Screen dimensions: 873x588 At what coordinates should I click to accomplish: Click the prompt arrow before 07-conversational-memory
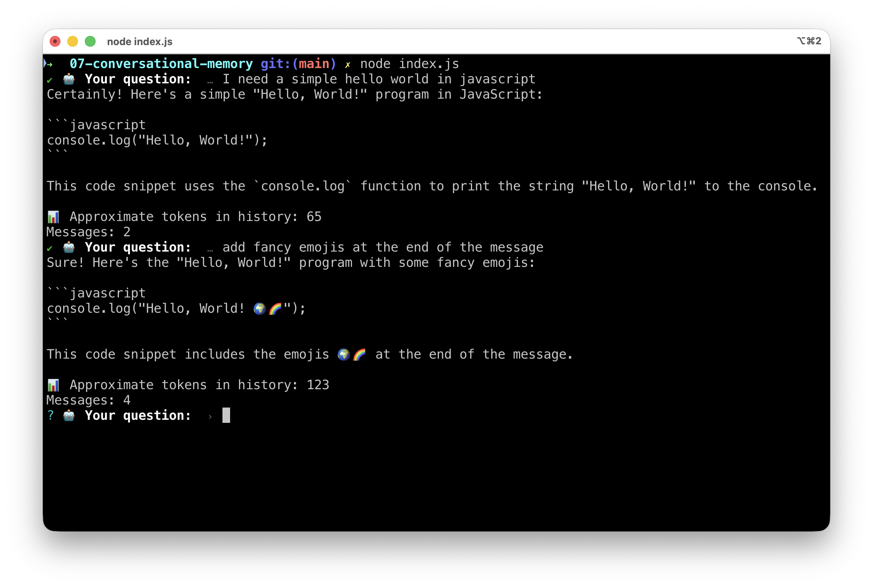point(48,64)
